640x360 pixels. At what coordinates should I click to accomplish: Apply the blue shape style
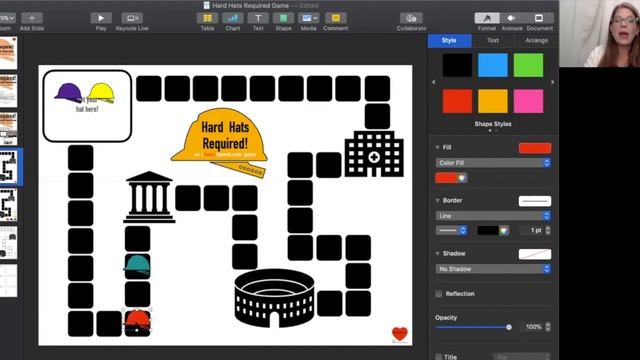(493, 65)
